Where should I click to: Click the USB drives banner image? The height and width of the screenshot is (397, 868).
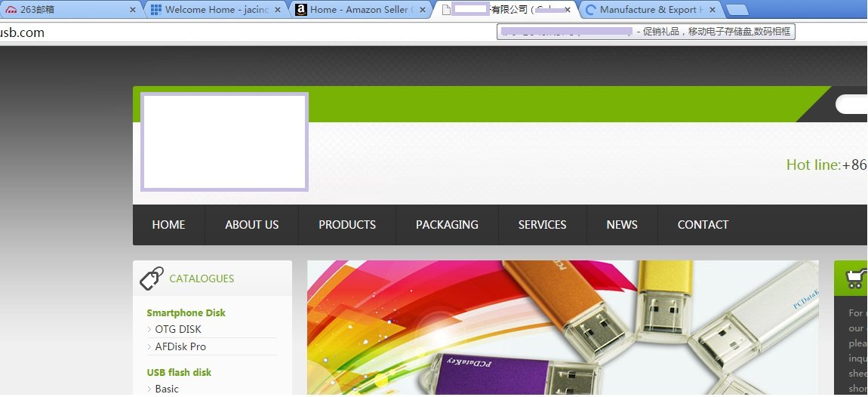(562, 328)
